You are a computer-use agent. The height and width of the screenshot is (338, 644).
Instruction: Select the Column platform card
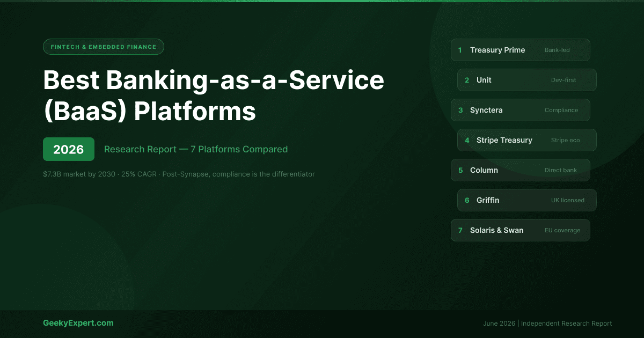521,170
